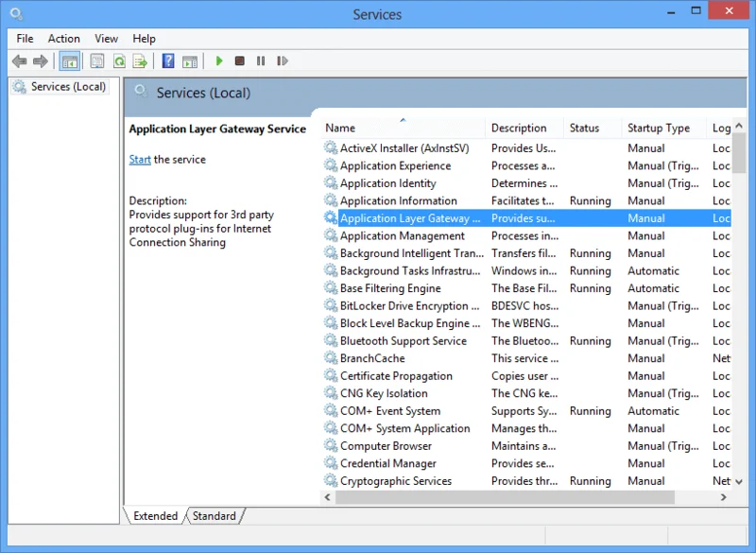Open the View menu
756x553 pixels.
106,39
